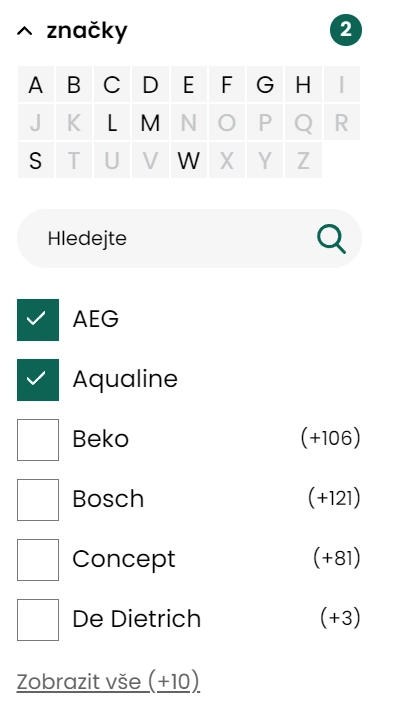Choose letter M in the alphabet grid

tap(151, 122)
